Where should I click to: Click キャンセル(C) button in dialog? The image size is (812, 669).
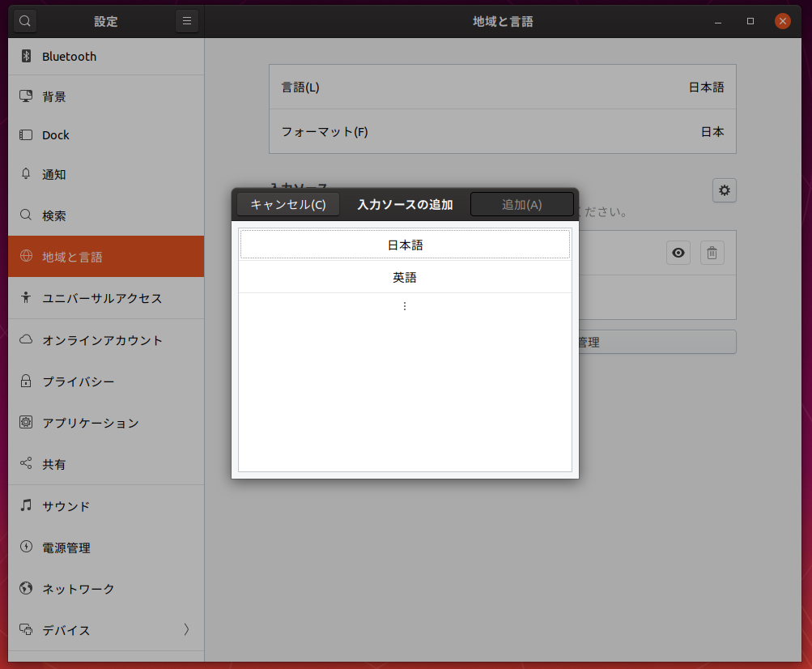(x=288, y=204)
